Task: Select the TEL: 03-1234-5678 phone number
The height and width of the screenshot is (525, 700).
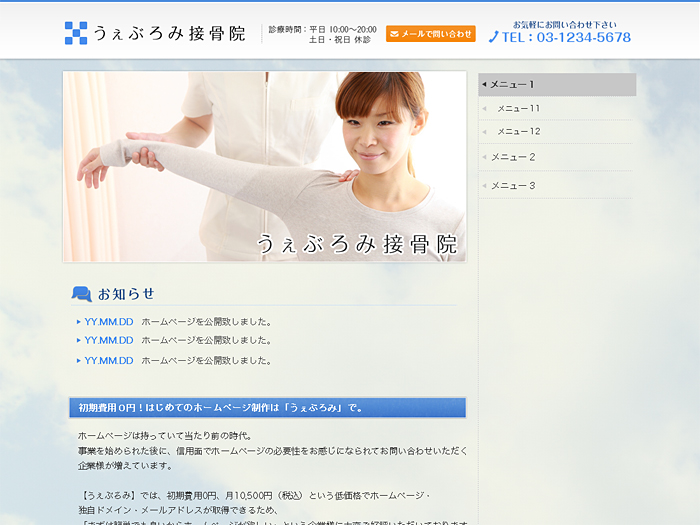Action: point(566,37)
